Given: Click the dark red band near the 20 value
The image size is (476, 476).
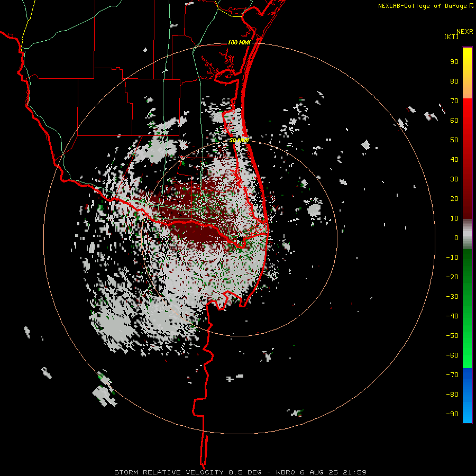Looking at the screenshot, I should [x=467, y=198].
